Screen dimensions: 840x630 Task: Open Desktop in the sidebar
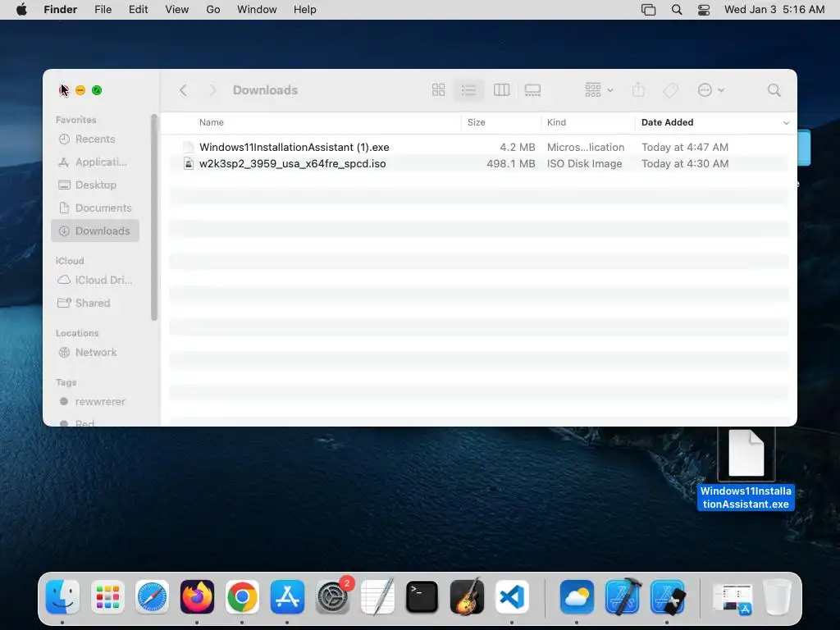[x=95, y=185]
